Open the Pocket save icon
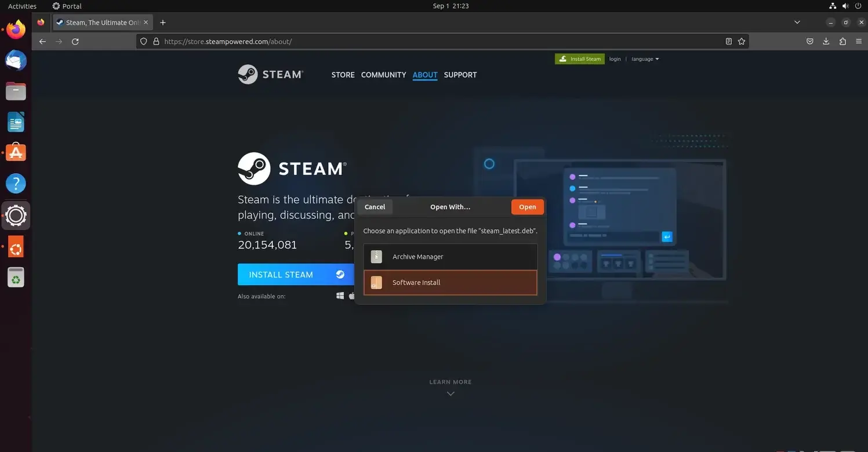The width and height of the screenshot is (868, 452). click(810, 42)
